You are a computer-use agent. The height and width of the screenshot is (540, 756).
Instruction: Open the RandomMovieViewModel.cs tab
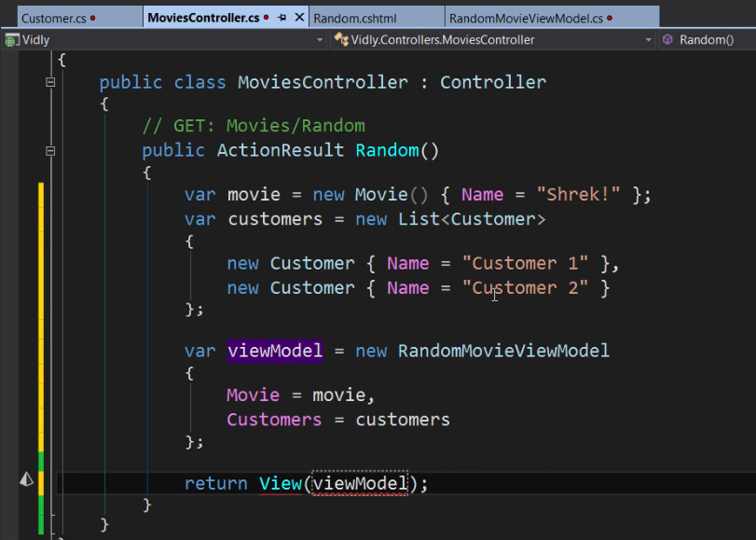[552, 18]
